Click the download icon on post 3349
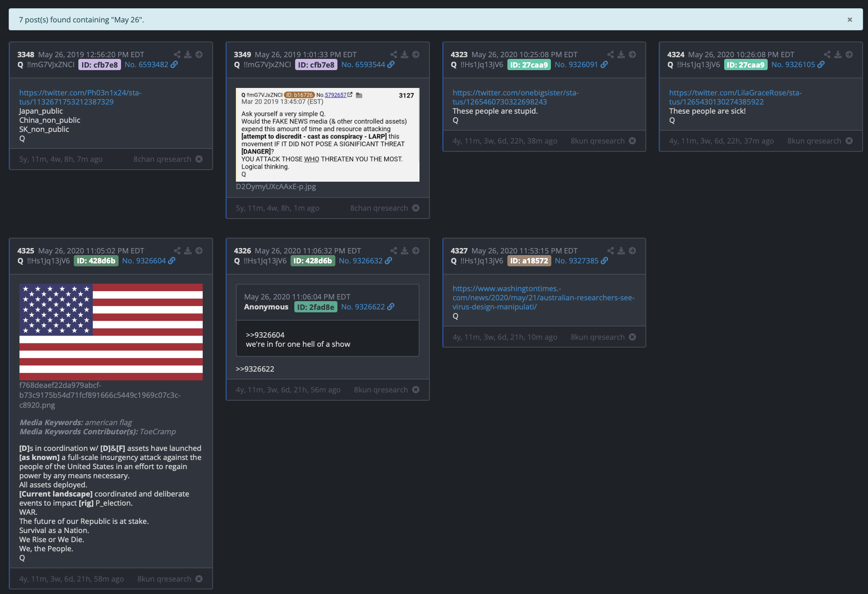 pyautogui.click(x=405, y=54)
